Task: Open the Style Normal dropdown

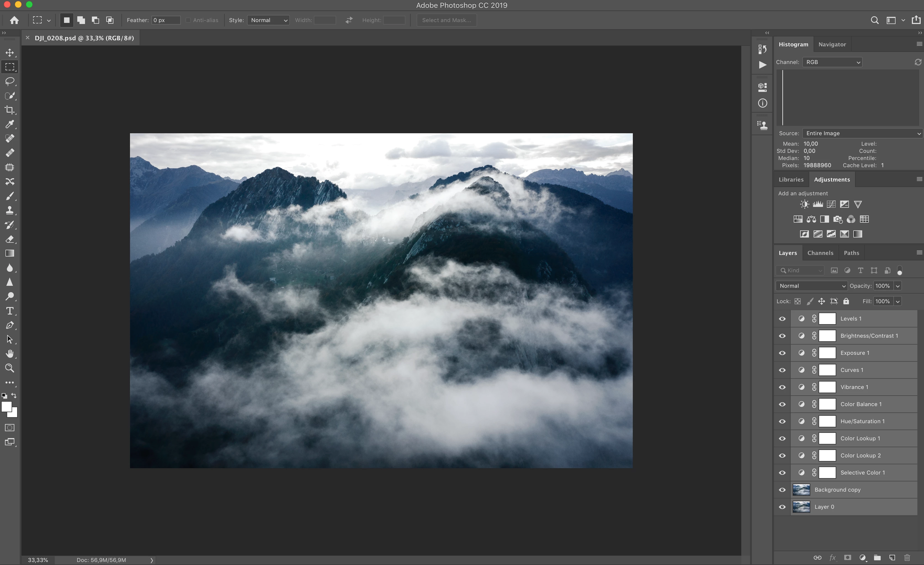Action: coord(269,20)
